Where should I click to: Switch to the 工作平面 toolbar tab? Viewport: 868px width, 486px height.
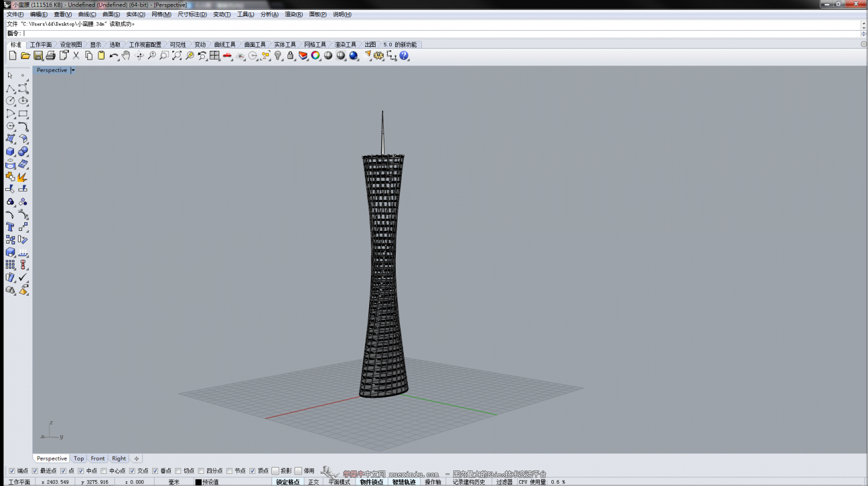point(41,45)
